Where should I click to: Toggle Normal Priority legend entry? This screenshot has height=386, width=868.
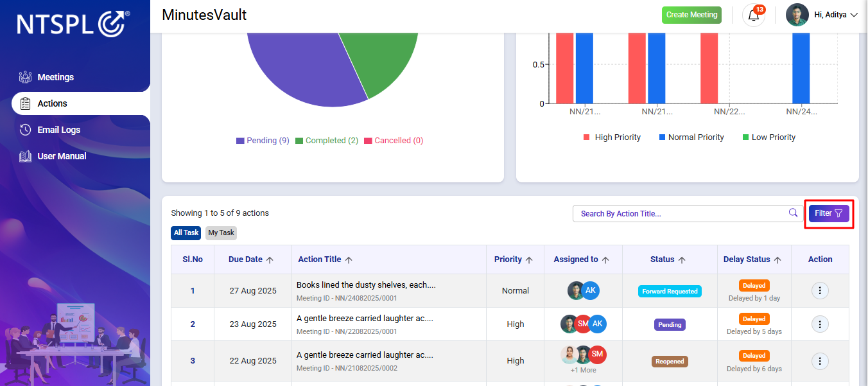(691, 137)
